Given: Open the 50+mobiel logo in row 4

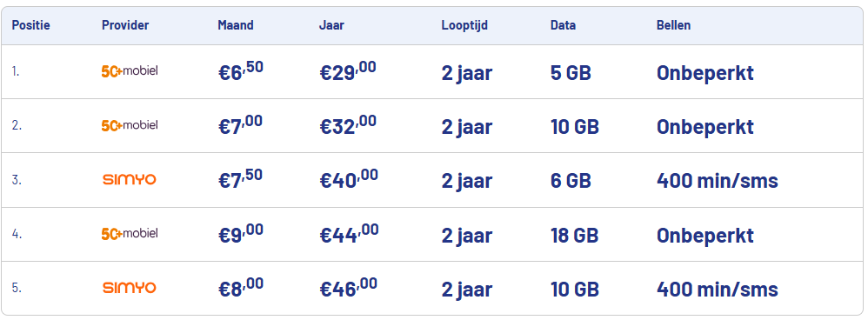Looking at the screenshot, I should pyautogui.click(x=130, y=234).
